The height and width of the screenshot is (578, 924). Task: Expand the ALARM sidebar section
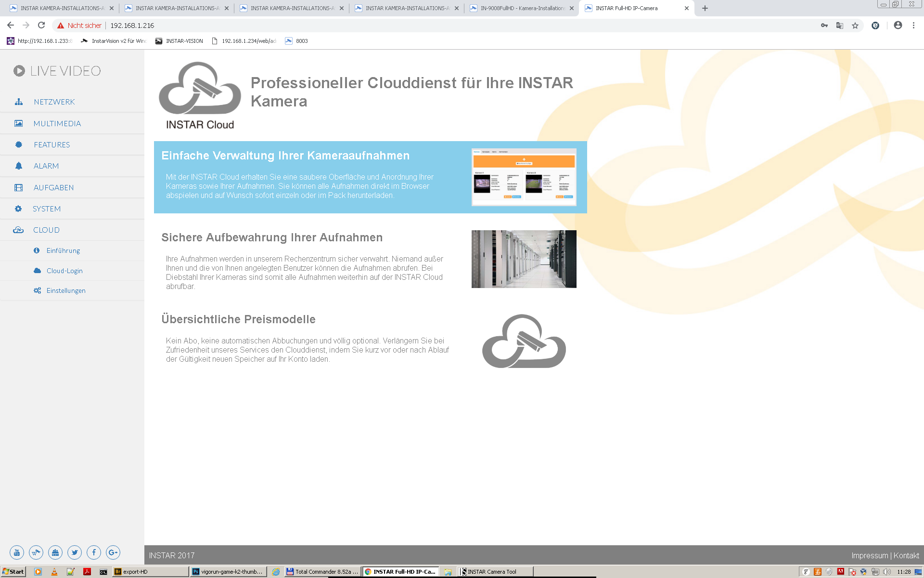[x=46, y=166]
